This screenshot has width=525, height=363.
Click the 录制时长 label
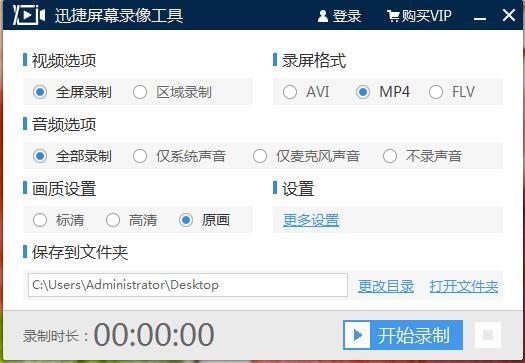click(x=55, y=336)
